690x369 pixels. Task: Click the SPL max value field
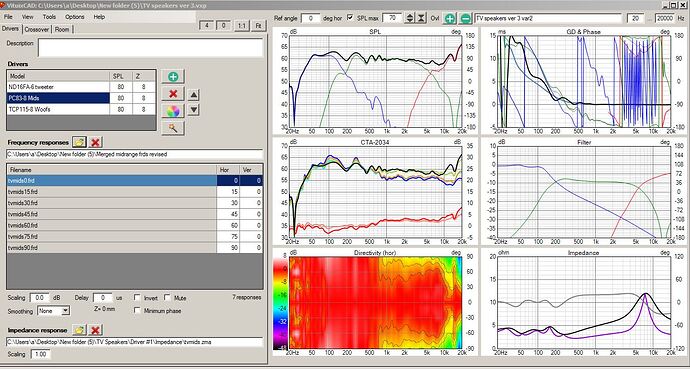(393, 18)
